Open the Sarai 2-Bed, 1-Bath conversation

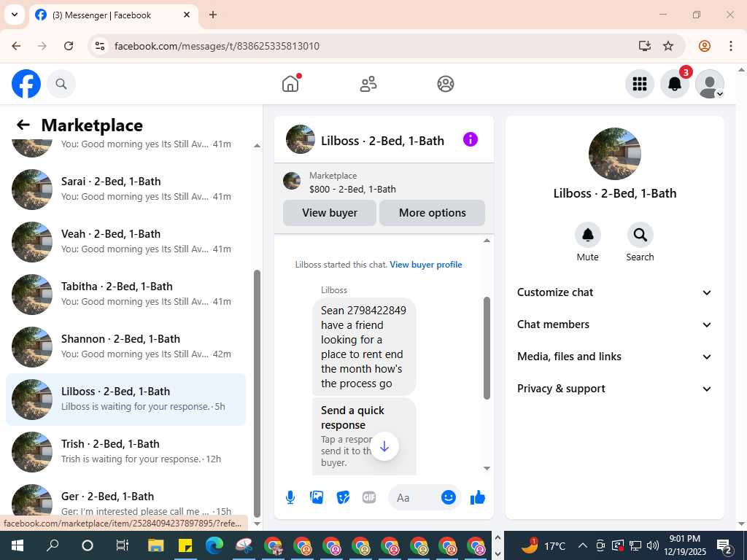[x=125, y=189]
